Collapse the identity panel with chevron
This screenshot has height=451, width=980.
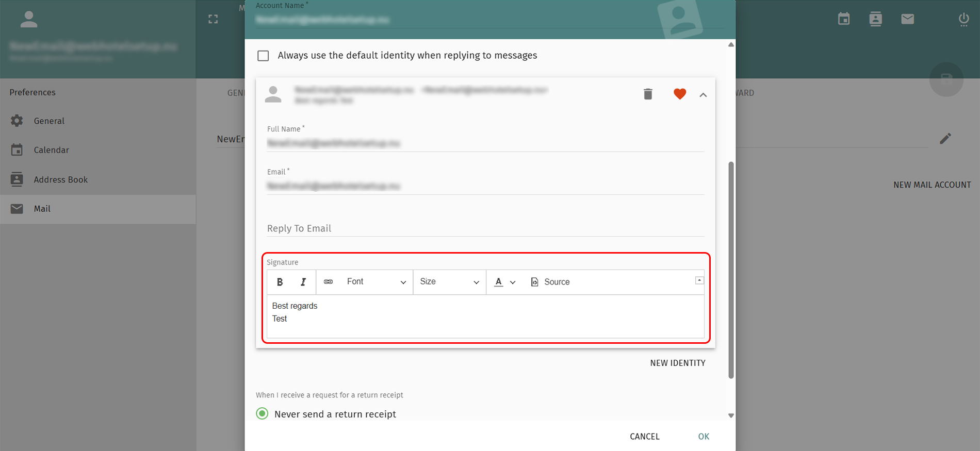[703, 95]
